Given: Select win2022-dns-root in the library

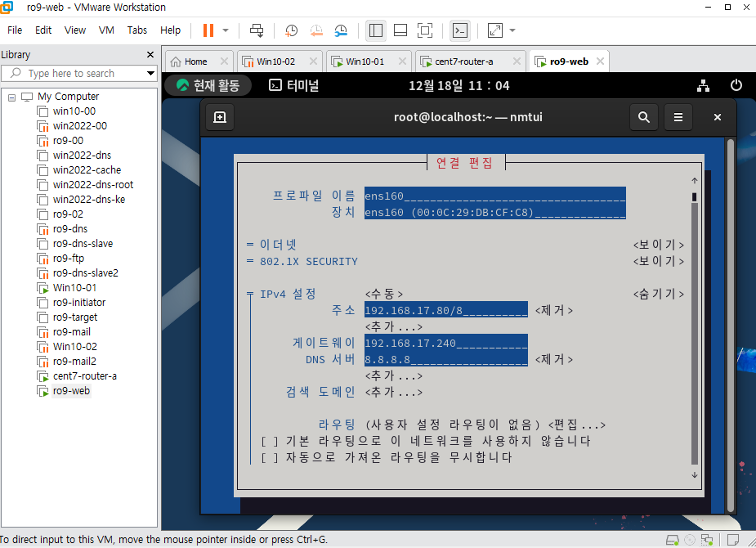Looking at the screenshot, I should coord(93,185).
